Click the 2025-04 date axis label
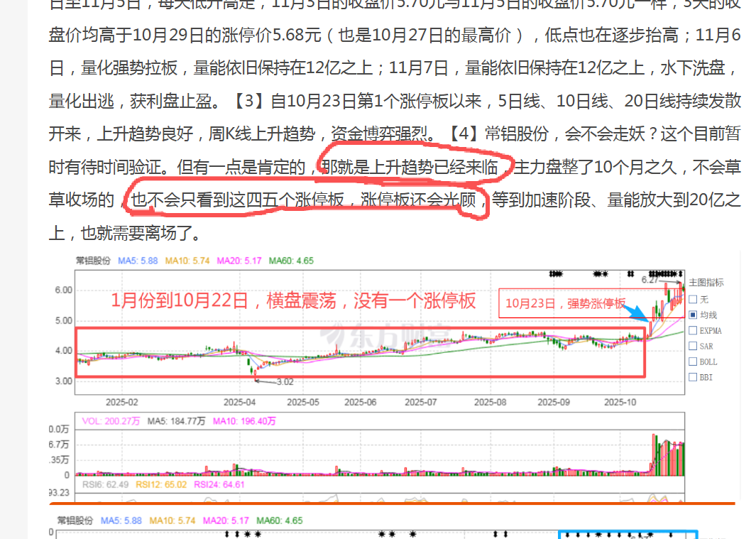756x539 pixels. coord(240,402)
